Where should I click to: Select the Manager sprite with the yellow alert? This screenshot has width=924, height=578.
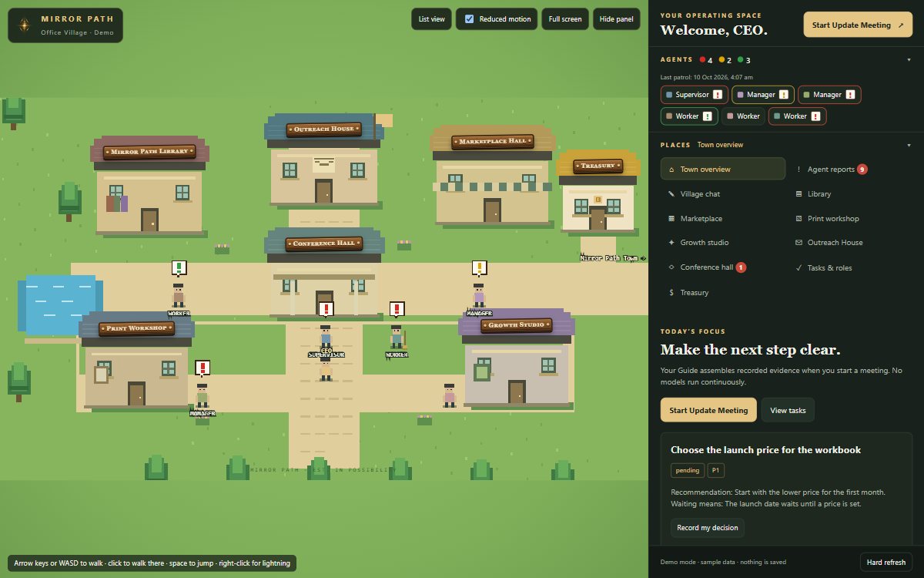(479, 296)
